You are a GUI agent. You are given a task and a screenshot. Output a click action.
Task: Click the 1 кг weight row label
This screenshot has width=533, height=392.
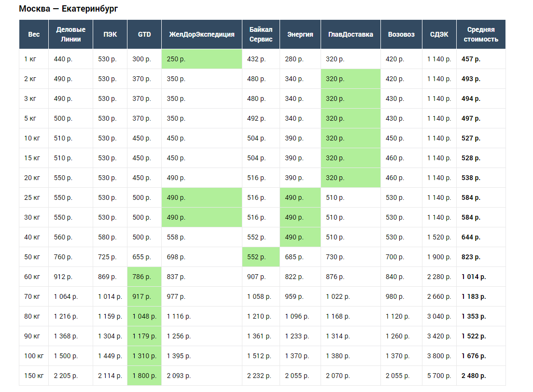[x=30, y=59]
